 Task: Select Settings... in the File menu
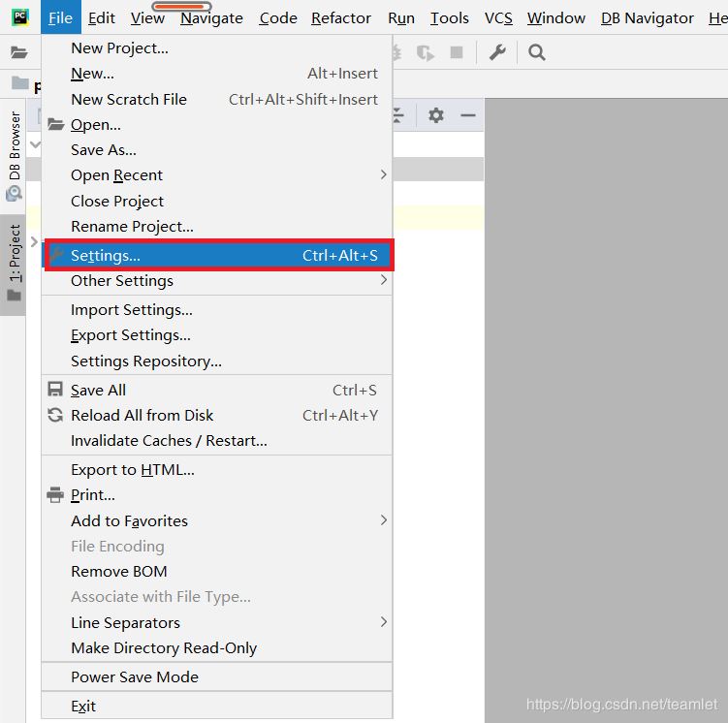click(x=218, y=255)
